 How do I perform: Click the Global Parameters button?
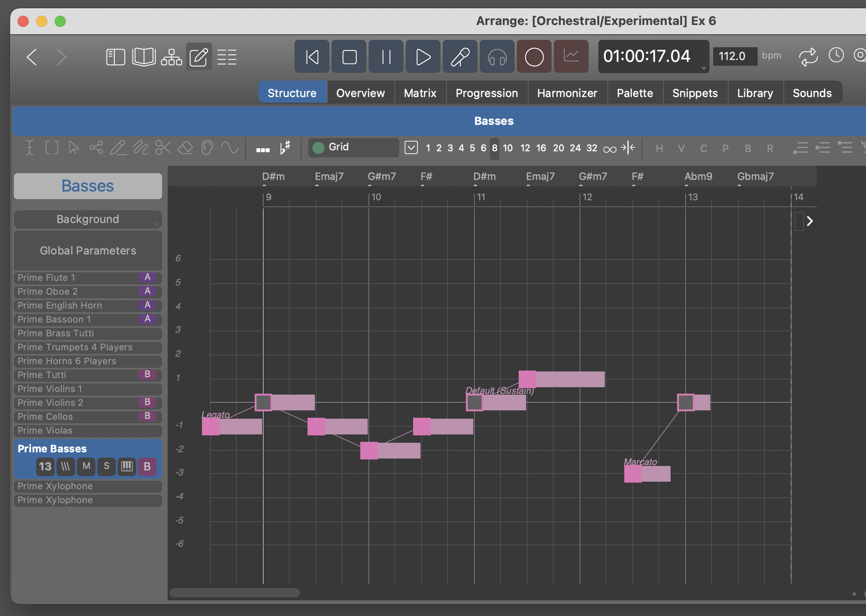(x=88, y=251)
